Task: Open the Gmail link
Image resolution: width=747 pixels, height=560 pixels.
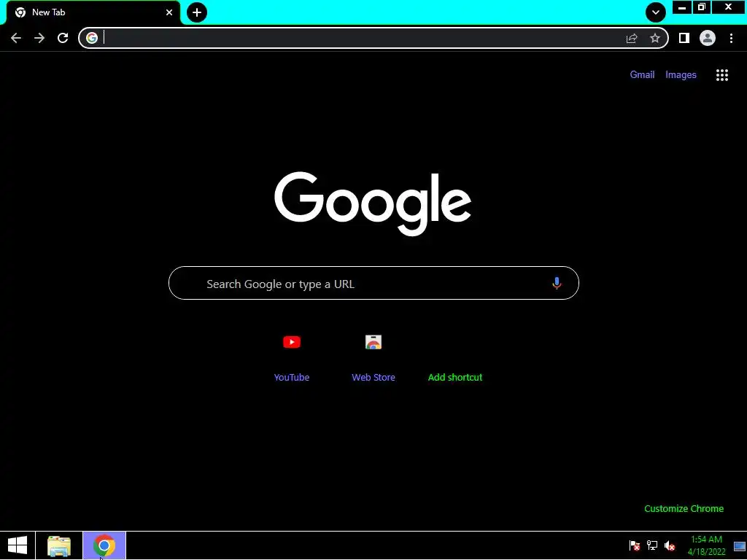Action: click(642, 75)
